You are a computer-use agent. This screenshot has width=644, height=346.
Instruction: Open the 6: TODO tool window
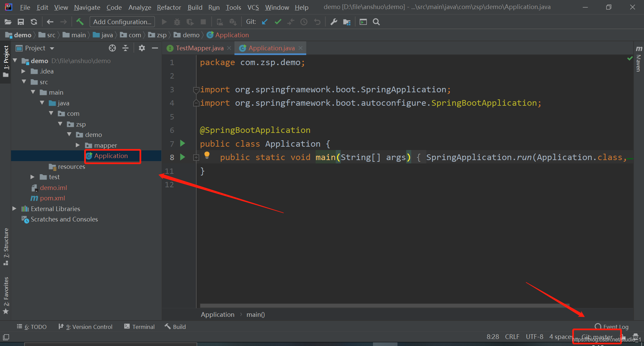click(32, 327)
